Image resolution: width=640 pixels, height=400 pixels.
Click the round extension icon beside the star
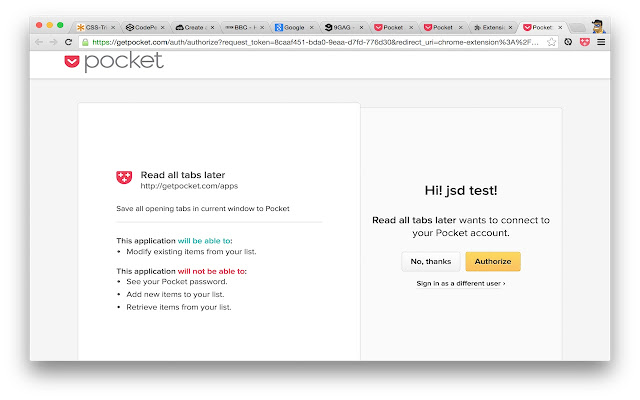click(568, 42)
